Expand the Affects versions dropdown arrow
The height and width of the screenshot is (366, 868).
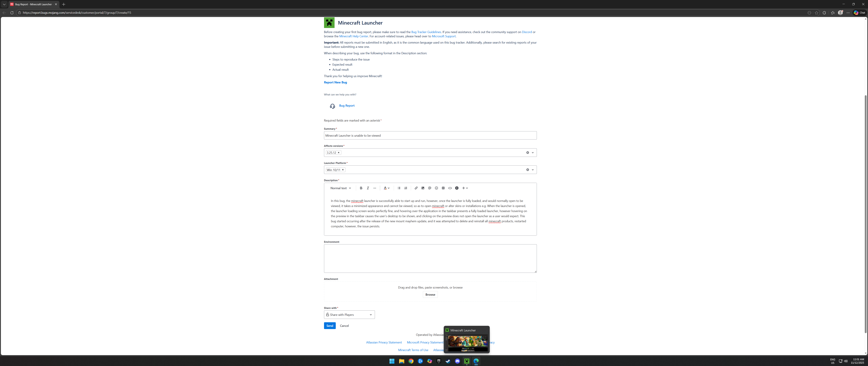[x=533, y=153]
